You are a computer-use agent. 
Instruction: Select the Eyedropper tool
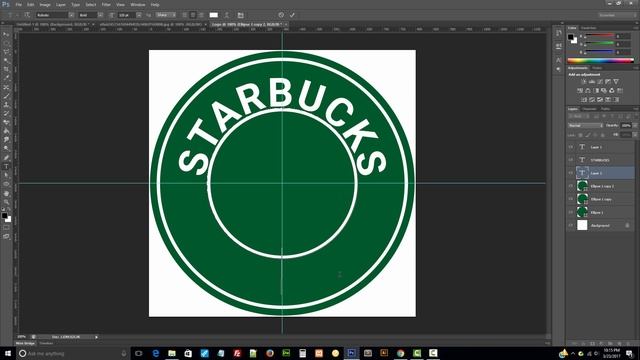(6, 78)
